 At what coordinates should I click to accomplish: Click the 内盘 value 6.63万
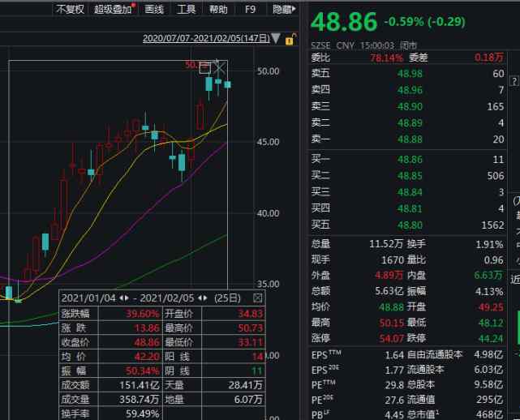tap(488, 275)
